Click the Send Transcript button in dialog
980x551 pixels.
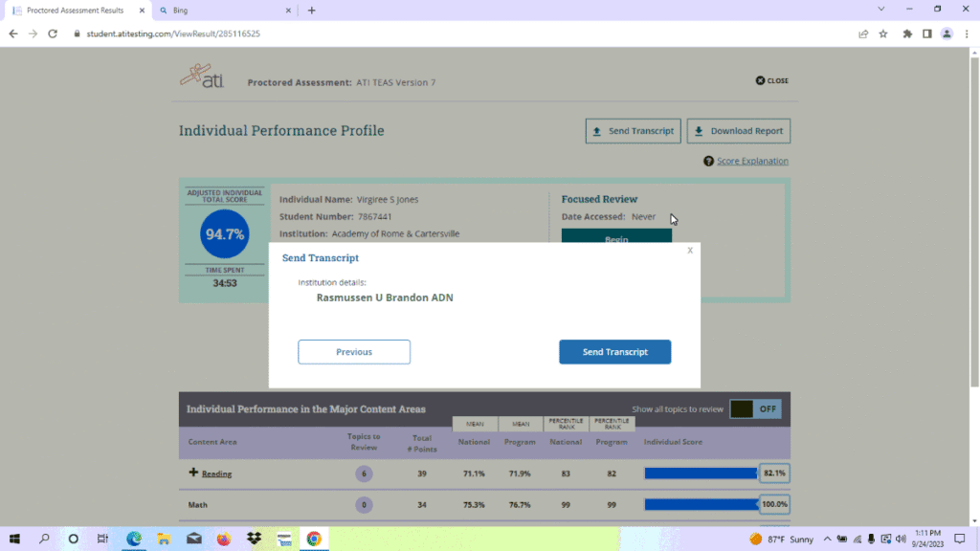pyautogui.click(x=614, y=352)
